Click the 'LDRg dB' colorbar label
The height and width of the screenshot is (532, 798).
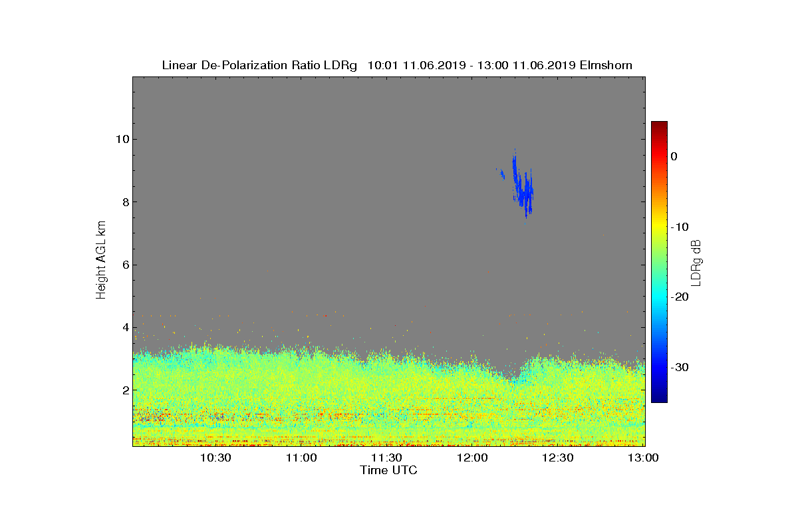pos(696,262)
